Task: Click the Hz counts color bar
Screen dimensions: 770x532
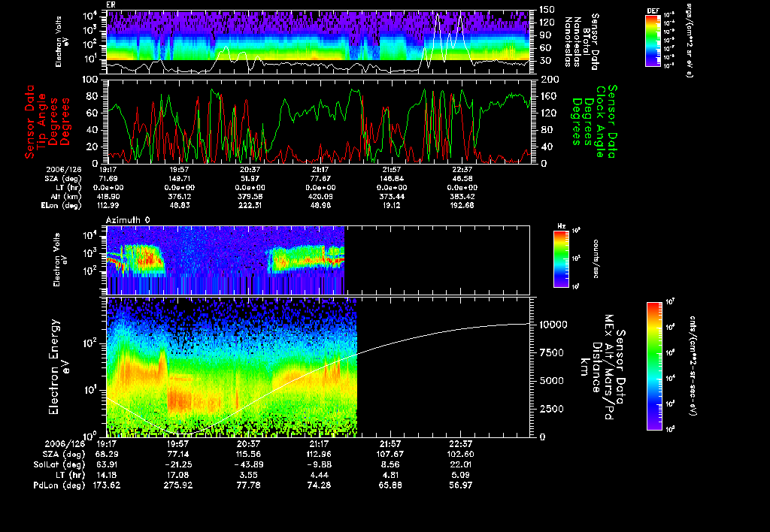Action: (x=561, y=258)
